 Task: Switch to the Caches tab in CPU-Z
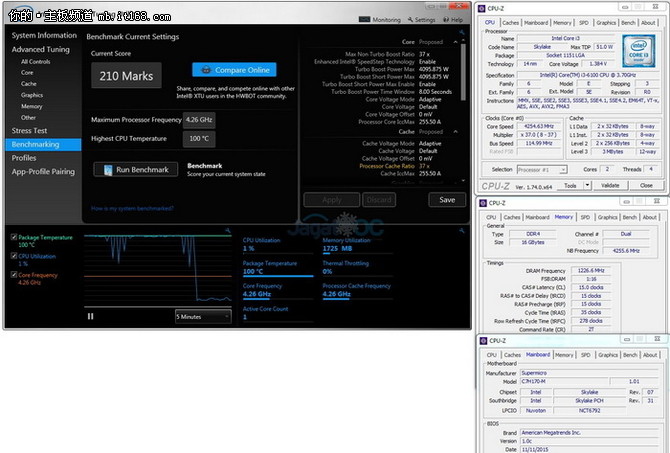(x=512, y=22)
